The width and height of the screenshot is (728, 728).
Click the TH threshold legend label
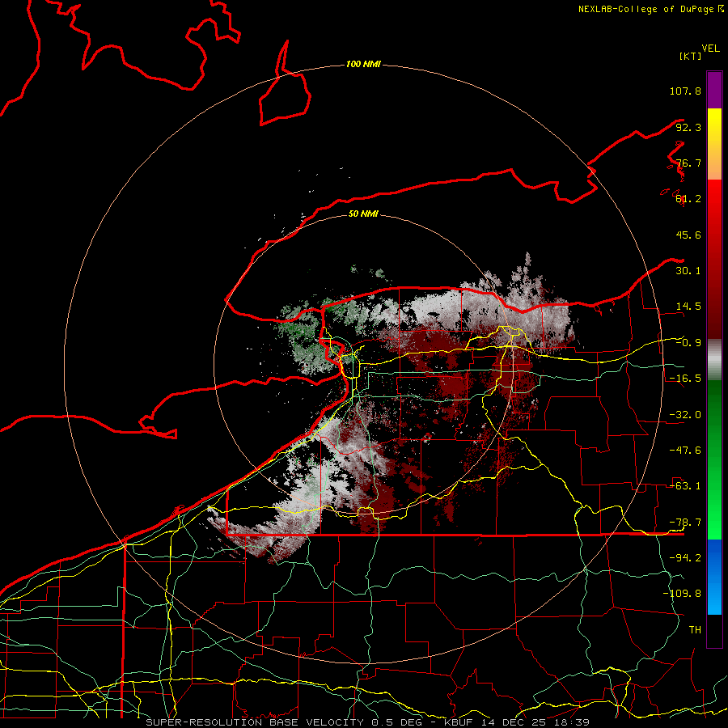695,629
